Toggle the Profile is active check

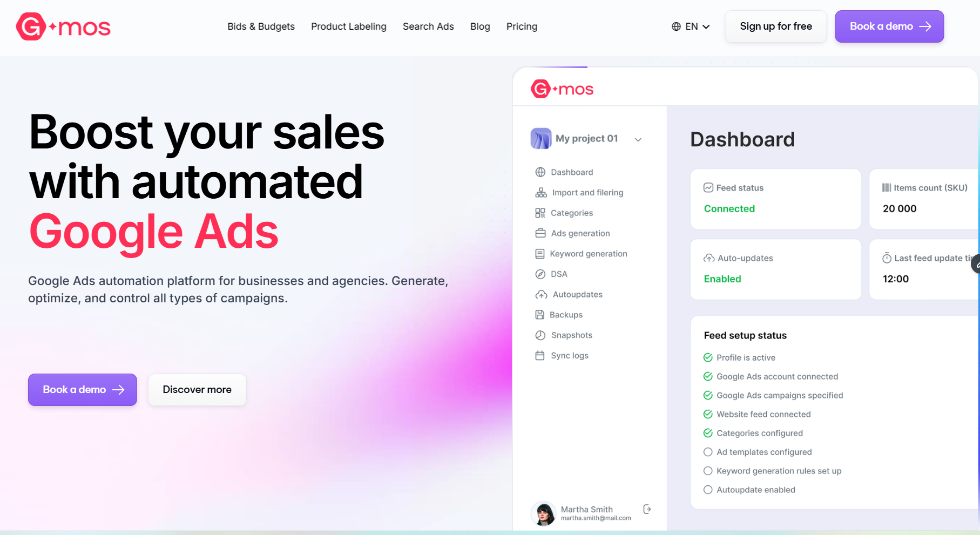coord(708,357)
